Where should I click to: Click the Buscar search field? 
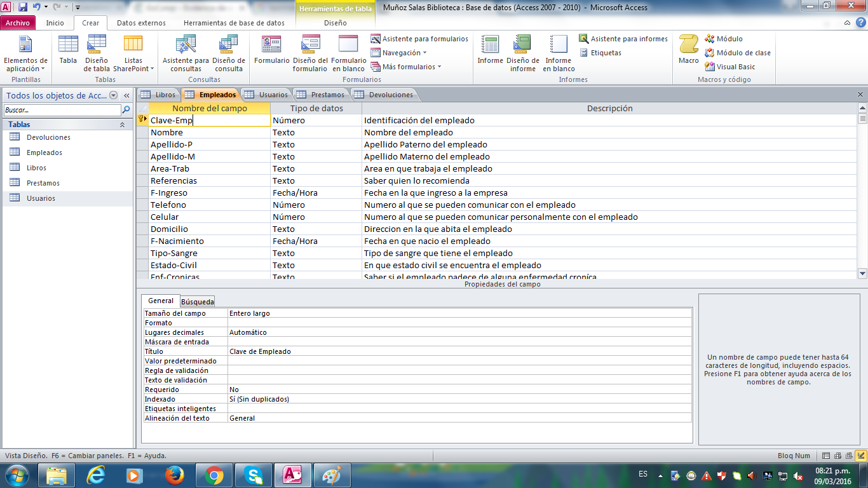pyautogui.click(x=61, y=110)
